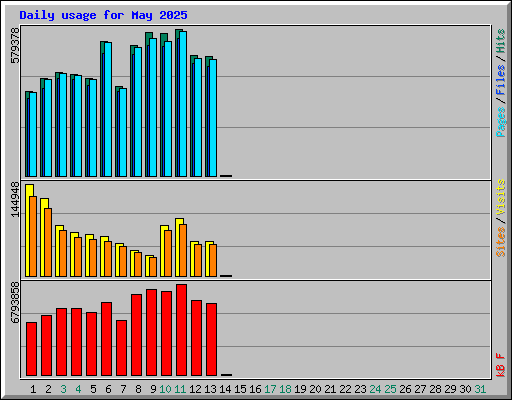512x400 pixels.
Task: Click day 8 on the x-axis
Action: (x=138, y=389)
